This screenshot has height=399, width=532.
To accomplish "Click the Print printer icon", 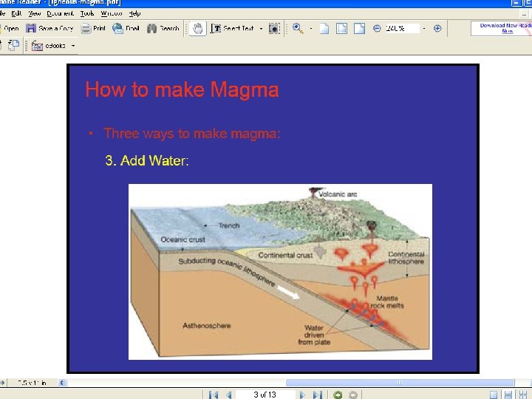I will 86,29.
